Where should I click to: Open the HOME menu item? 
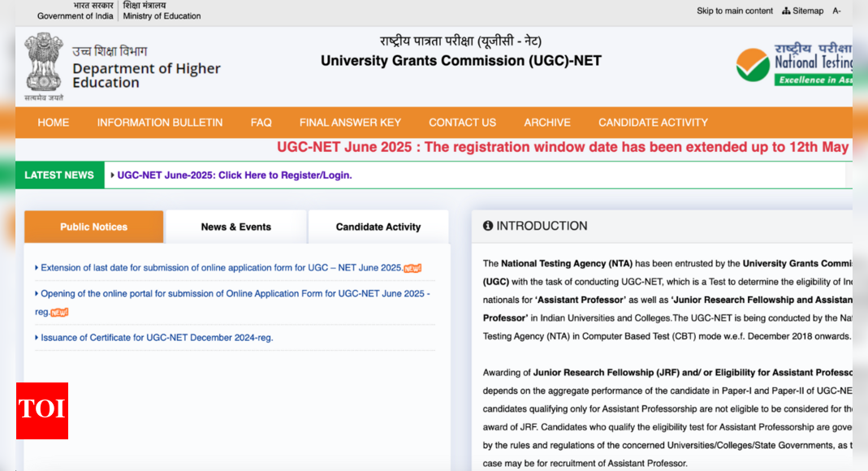click(x=54, y=123)
